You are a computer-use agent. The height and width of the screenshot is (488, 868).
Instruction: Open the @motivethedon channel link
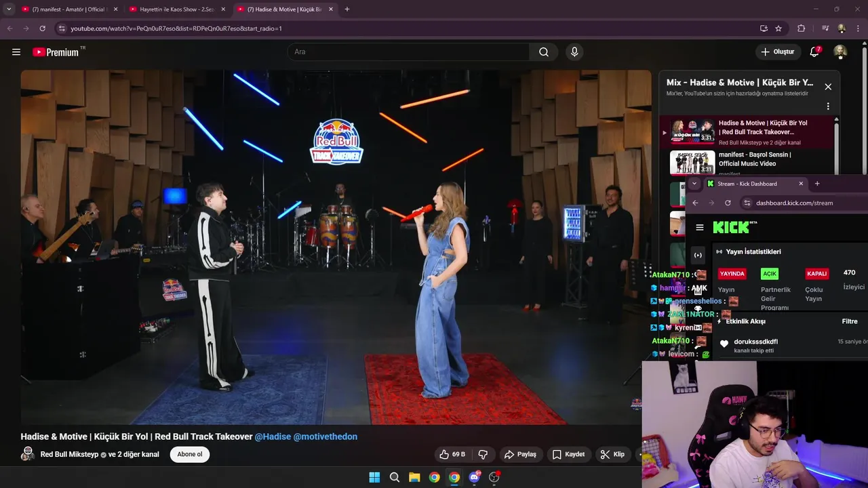pyautogui.click(x=325, y=436)
